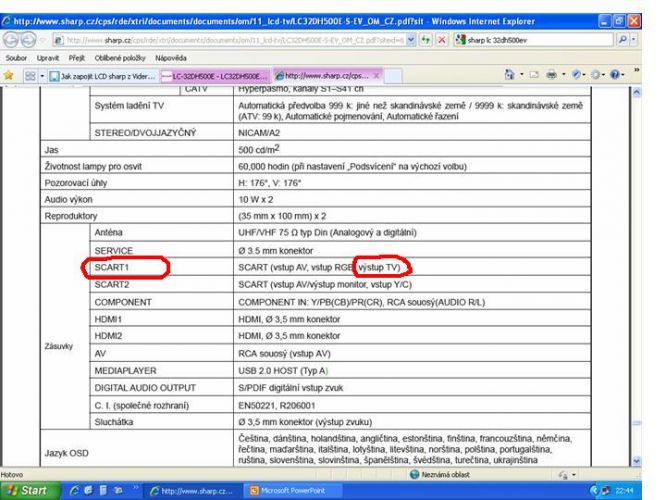Open the print options dropdown arrow
This screenshot has width=666, height=500.
click(x=564, y=75)
